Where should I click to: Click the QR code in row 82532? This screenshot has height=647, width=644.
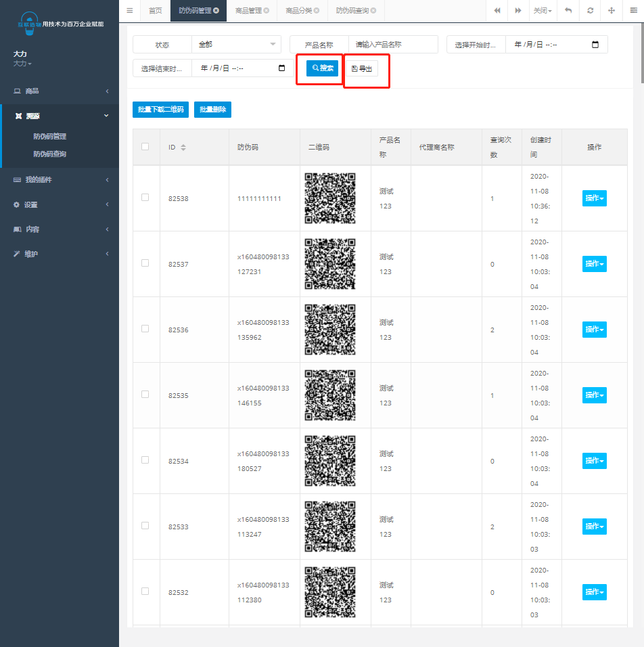click(330, 592)
